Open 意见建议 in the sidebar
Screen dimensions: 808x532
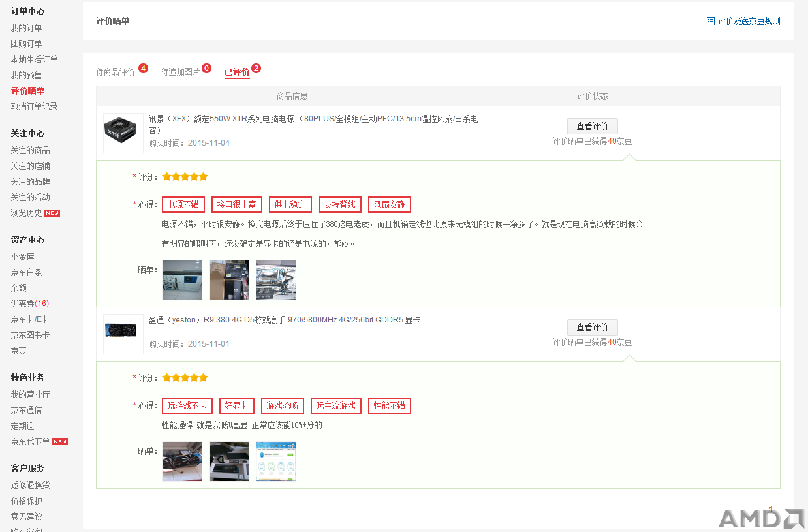pos(26,516)
